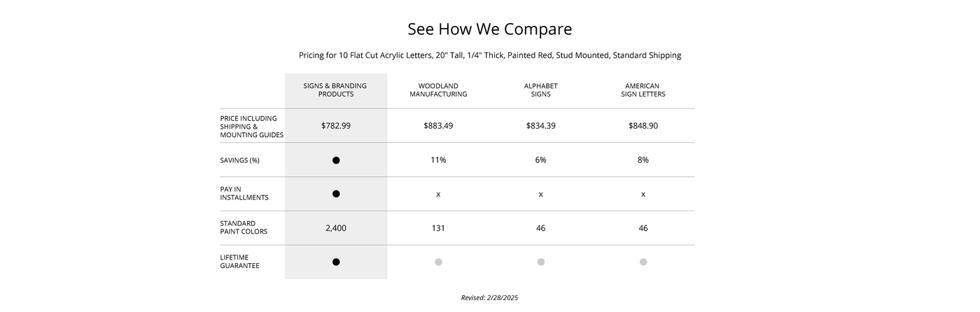Click the black dot for Lifetime Guarantee
Viewport: 980px width, 312px height.
pos(336,262)
